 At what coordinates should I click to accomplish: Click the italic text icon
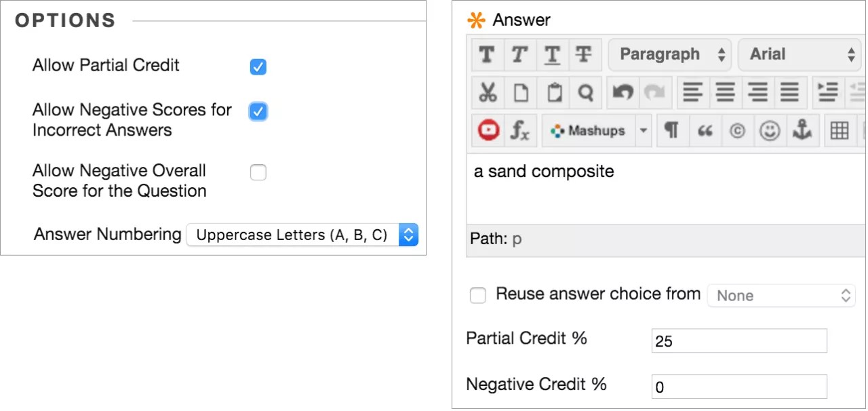(x=519, y=55)
